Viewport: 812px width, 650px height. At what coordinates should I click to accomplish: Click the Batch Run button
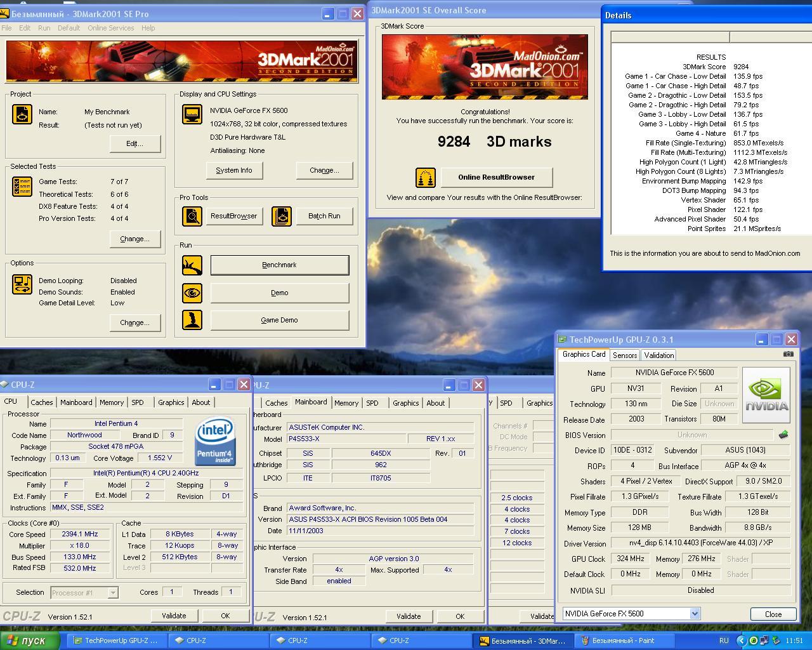click(x=324, y=216)
